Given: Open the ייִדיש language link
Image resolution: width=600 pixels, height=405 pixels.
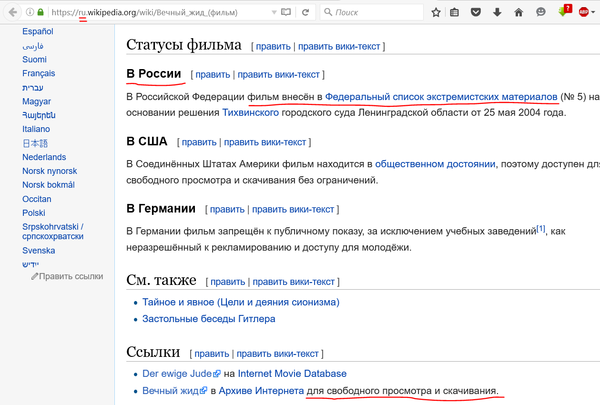Looking at the screenshot, I should [31, 264].
